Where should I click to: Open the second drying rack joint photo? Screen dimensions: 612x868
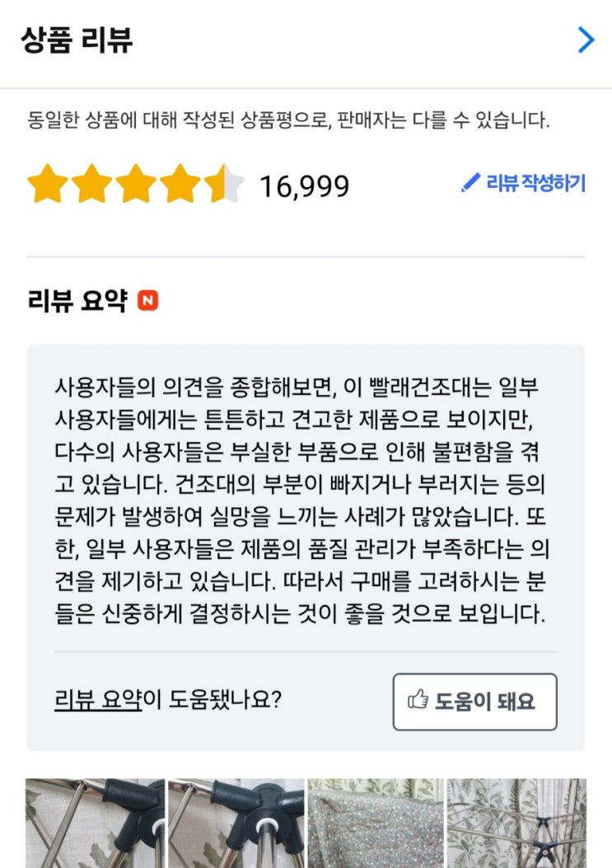[x=236, y=823]
